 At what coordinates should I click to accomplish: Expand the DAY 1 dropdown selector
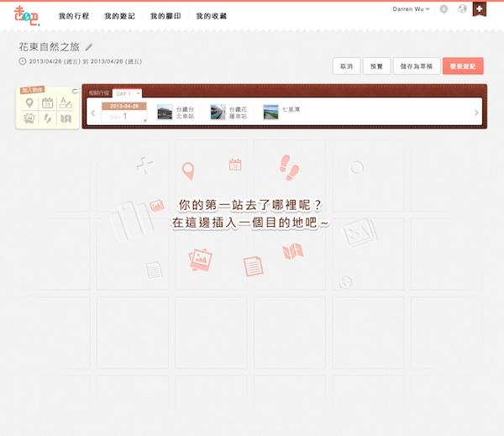coord(129,93)
